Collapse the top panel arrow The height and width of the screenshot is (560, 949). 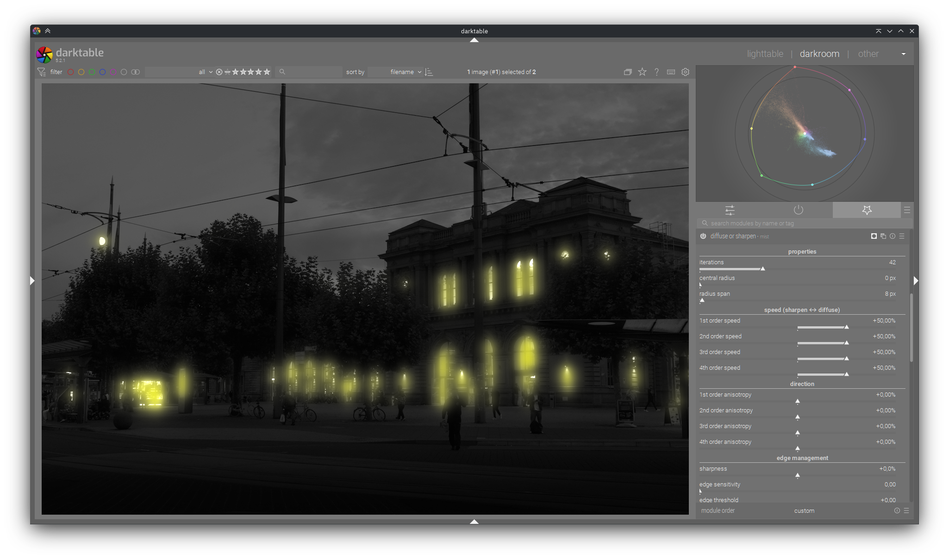[x=474, y=40]
